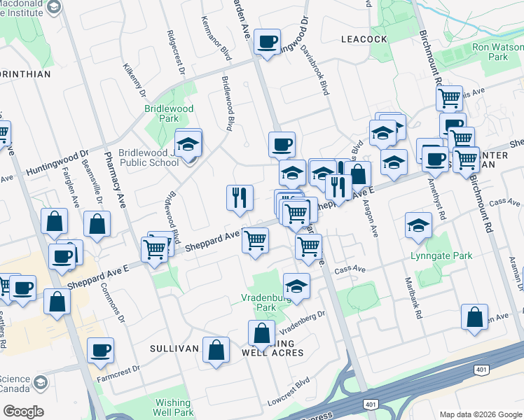Click the Marlbank Rd street label
The image size is (524, 420).
[414, 298]
